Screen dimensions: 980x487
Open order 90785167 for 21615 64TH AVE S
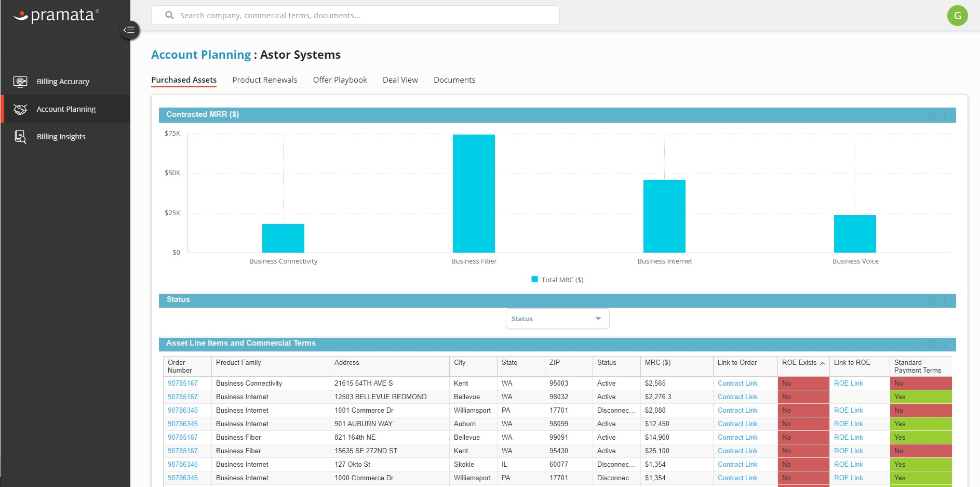point(183,383)
